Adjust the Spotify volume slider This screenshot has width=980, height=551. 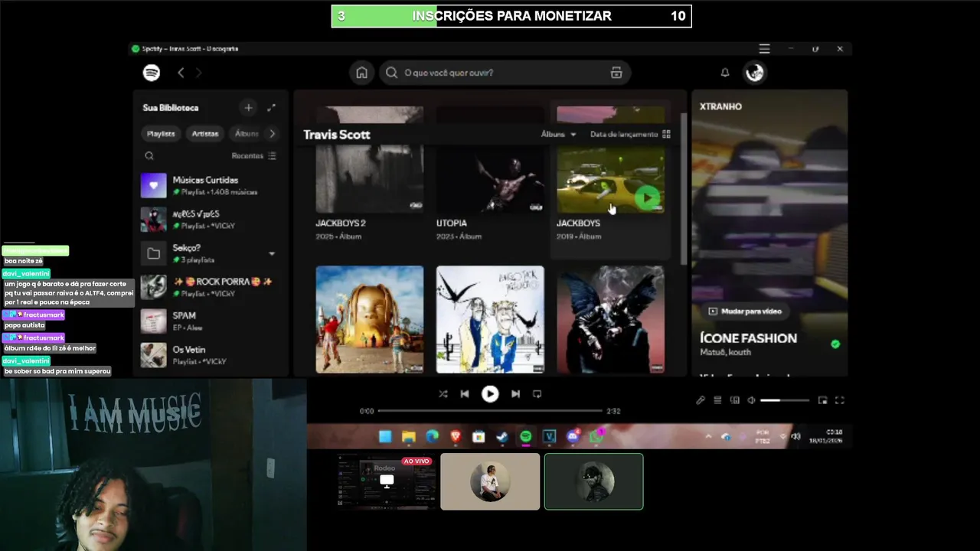[x=785, y=400]
